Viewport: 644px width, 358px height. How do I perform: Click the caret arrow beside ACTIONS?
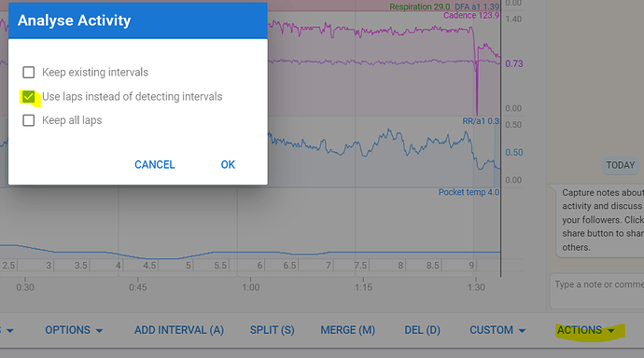[x=611, y=331]
